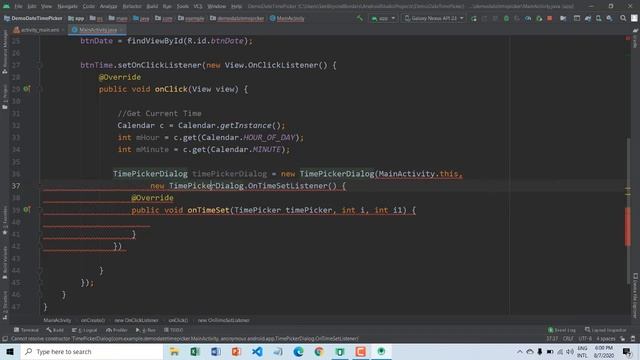Open Word from taskbar
This screenshot has width=640, height=360.
[216, 351]
